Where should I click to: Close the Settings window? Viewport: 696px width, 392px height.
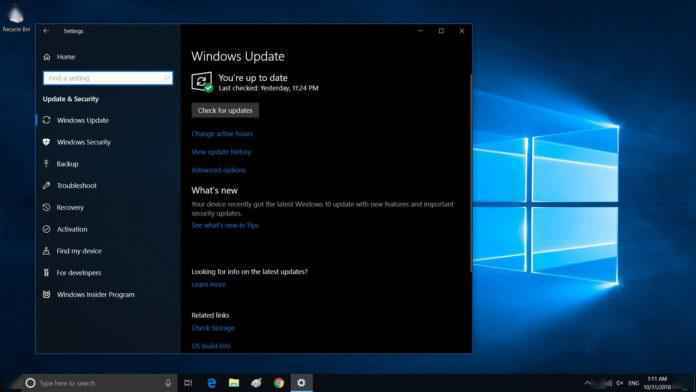point(462,31)
